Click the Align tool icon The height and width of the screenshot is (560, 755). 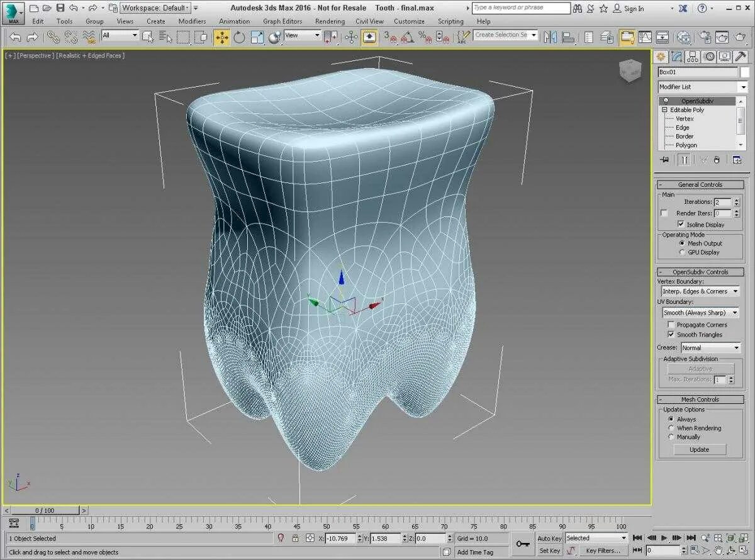tap(568, 36)
